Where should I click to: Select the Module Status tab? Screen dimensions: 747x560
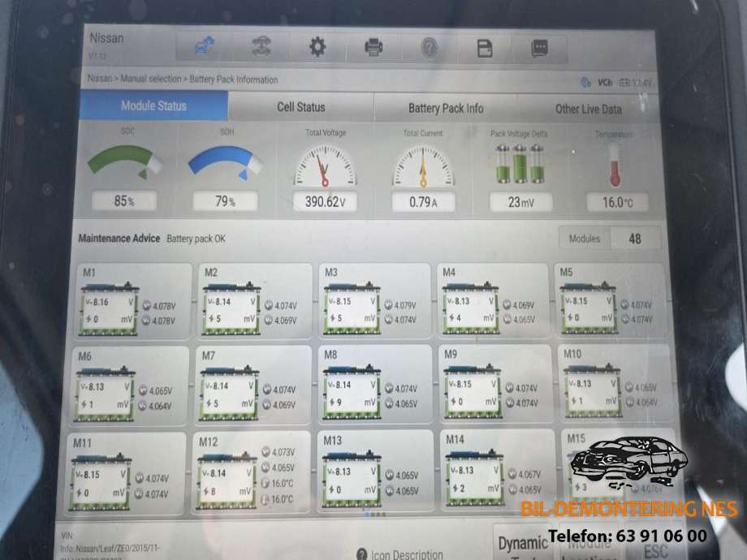154,106
